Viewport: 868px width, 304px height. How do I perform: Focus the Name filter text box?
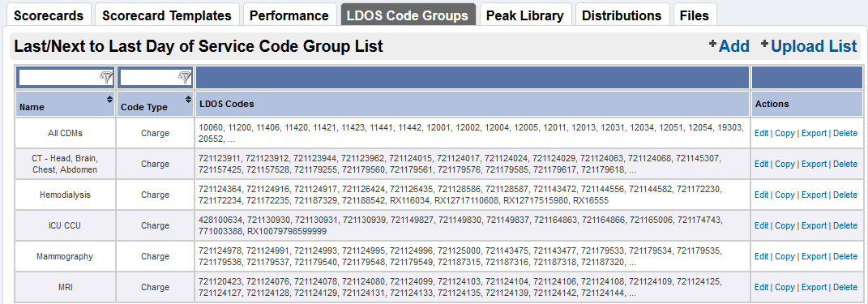tap(58, 78)
